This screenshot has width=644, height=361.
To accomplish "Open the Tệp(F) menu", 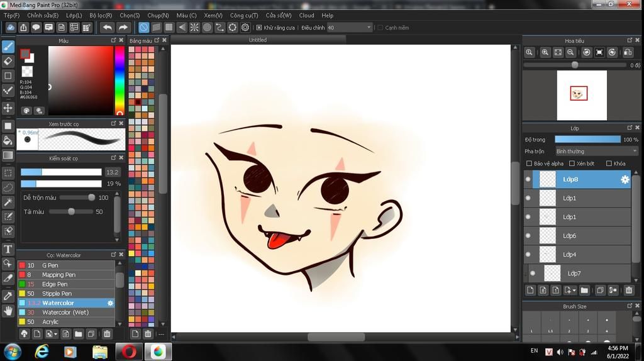I will 11,15.
